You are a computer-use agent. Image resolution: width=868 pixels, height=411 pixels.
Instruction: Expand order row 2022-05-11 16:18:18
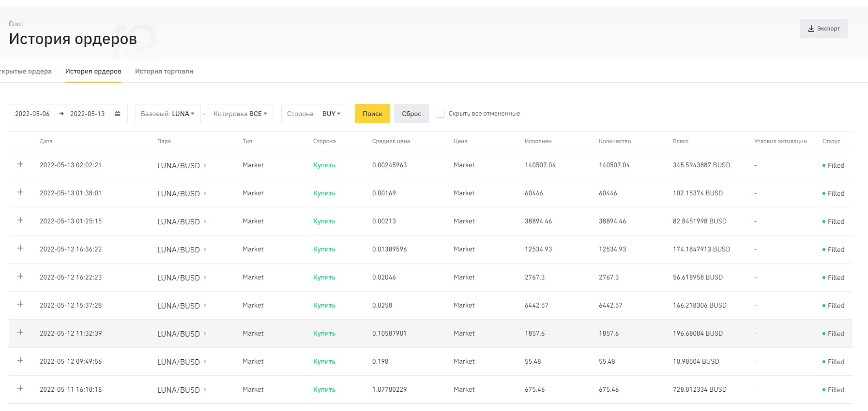click(x=20, y=389)
